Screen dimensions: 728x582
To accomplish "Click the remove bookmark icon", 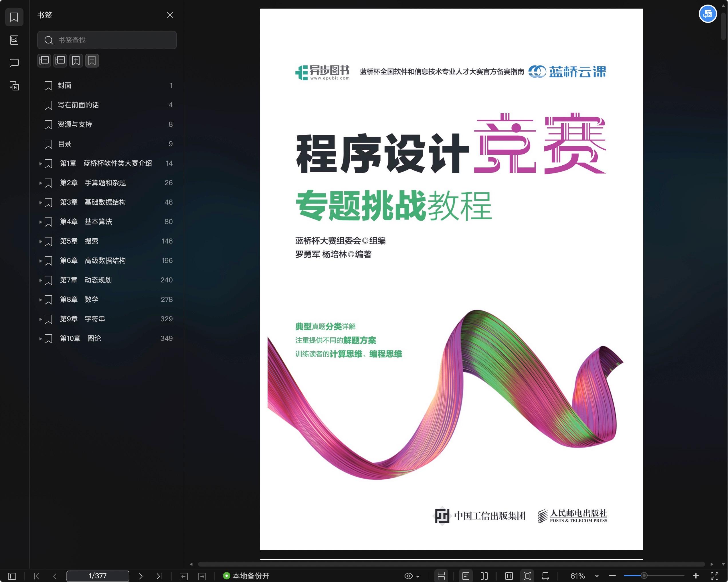I will pos(92,61).
